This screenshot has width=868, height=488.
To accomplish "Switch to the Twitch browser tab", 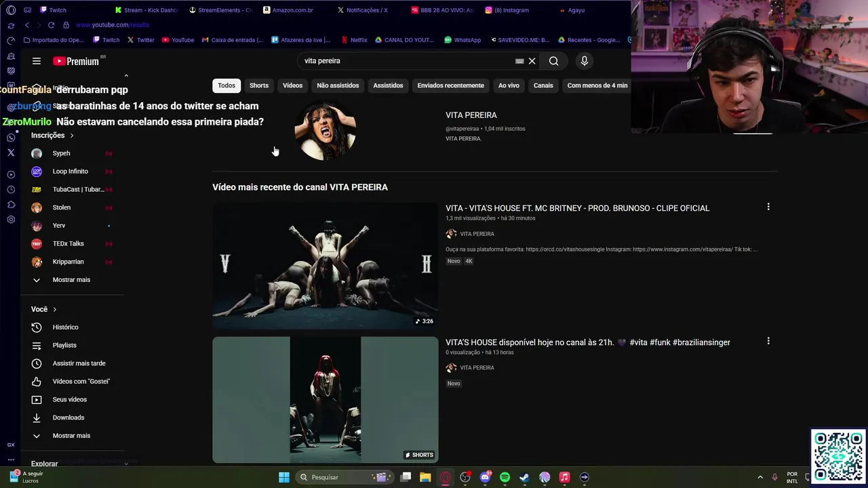I will point(53,10).
